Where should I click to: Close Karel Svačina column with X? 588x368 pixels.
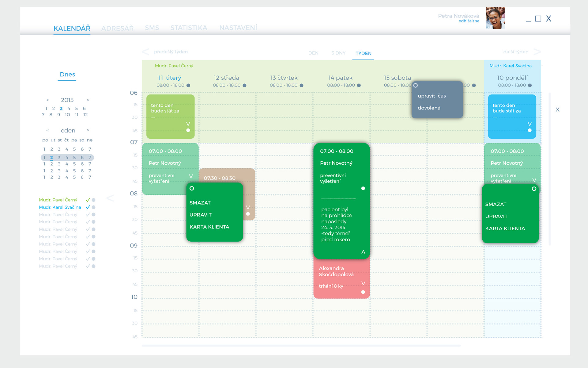(x=557, y=109)
